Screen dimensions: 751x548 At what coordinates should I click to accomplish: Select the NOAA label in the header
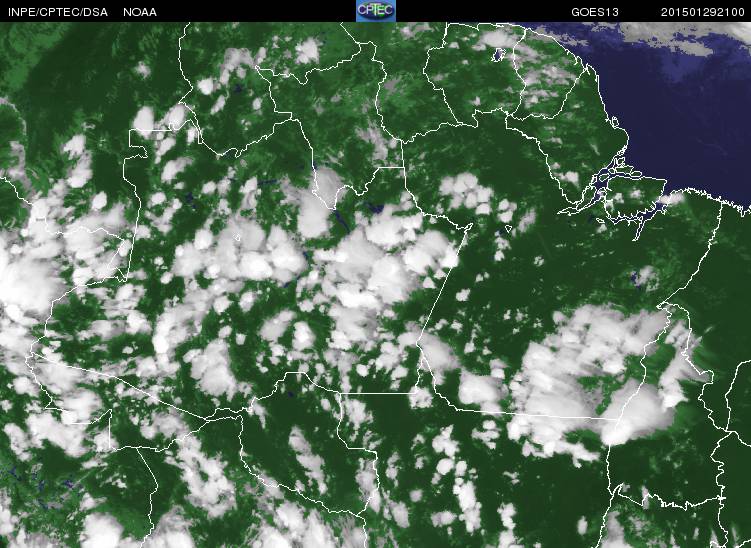[x=140, y=12]
